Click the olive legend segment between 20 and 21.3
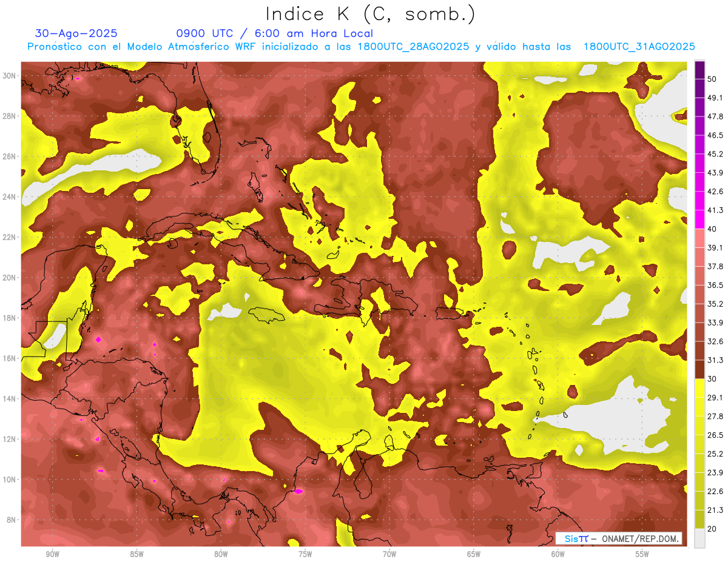 click(699, 520)
